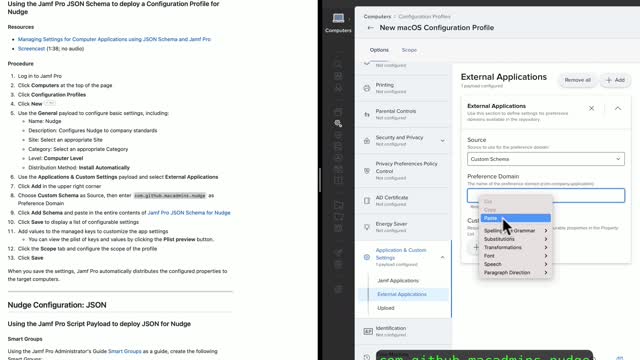The image size is (640, 360).
Task: Click the Energy Saver payload label
Action: [x=391, y=224]
